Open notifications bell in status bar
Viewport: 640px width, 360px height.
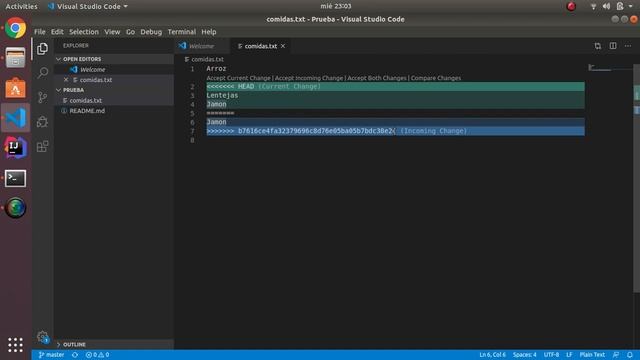[x=630, y=355]
